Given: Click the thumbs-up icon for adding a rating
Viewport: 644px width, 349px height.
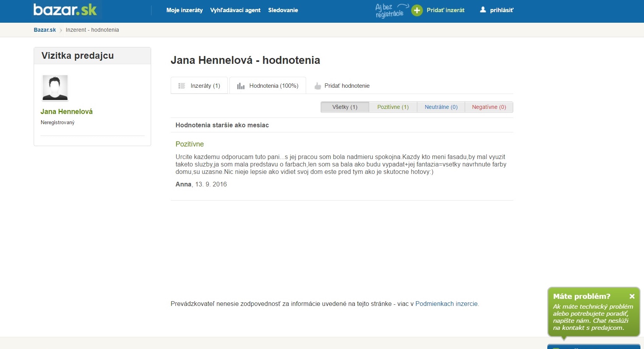Looking at the screenshot, I should click(317, 86).
